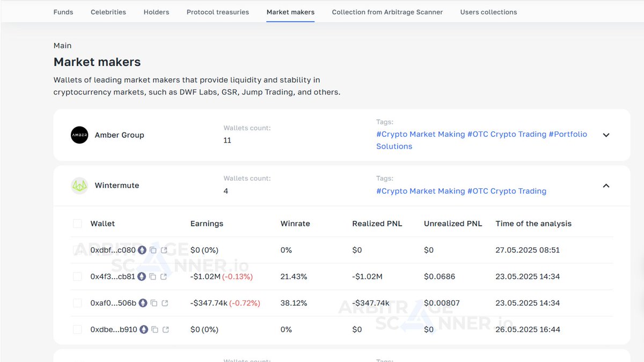The height and width of the screenshot is (362, 644).
Task: Click Ethereum icon next to 0xdbe...b910
Action: [144, 329]
